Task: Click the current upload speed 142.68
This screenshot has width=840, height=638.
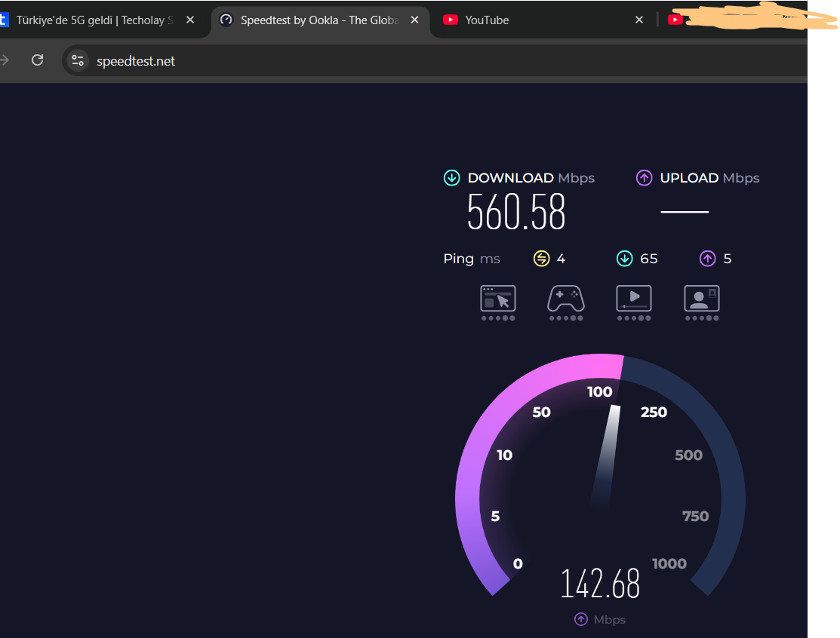Action: pos(600,584)
